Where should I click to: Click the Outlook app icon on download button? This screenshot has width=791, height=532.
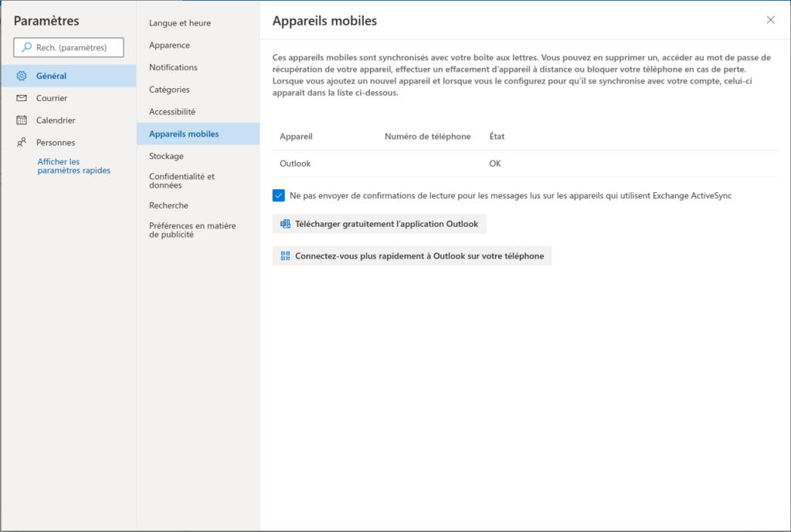tap(286, 224)
